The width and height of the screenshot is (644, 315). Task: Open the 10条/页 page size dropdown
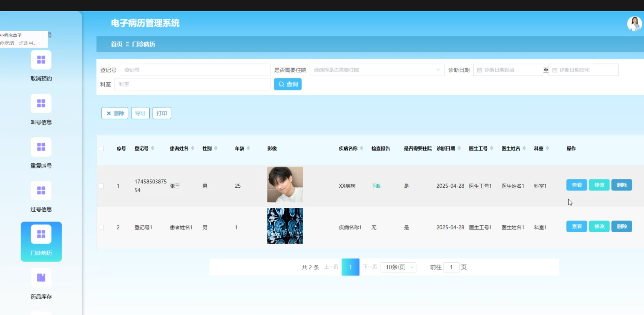398,267
